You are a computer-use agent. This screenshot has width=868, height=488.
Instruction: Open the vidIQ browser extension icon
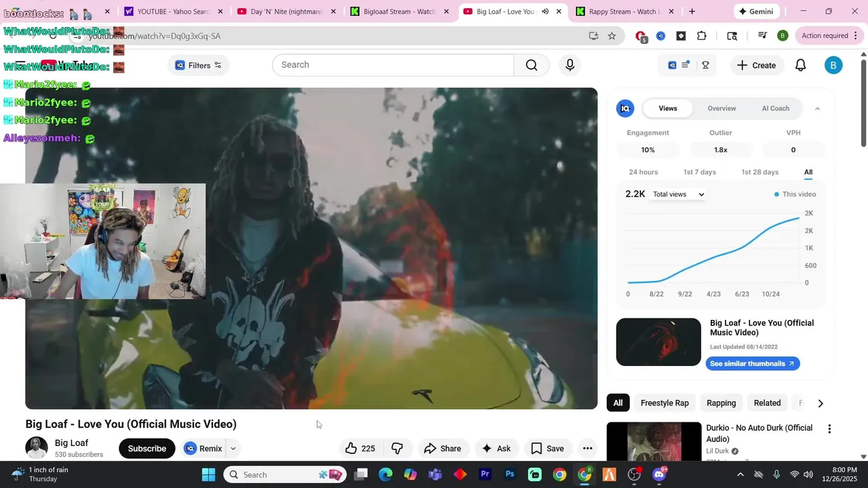click(x=660, y=36)
